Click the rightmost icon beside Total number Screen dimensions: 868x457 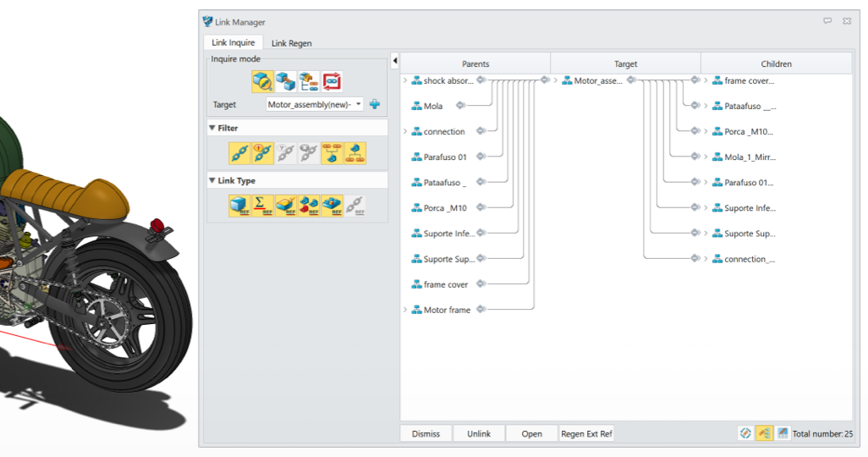pos(783,433)
